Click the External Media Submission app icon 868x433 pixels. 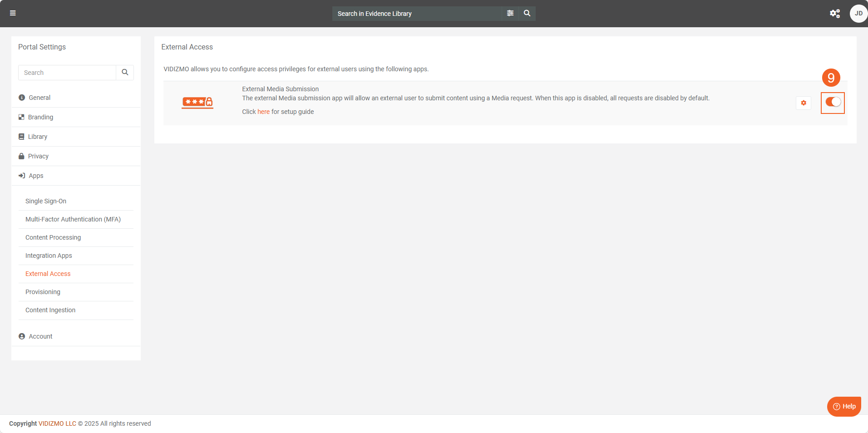[x=197, y=103]
